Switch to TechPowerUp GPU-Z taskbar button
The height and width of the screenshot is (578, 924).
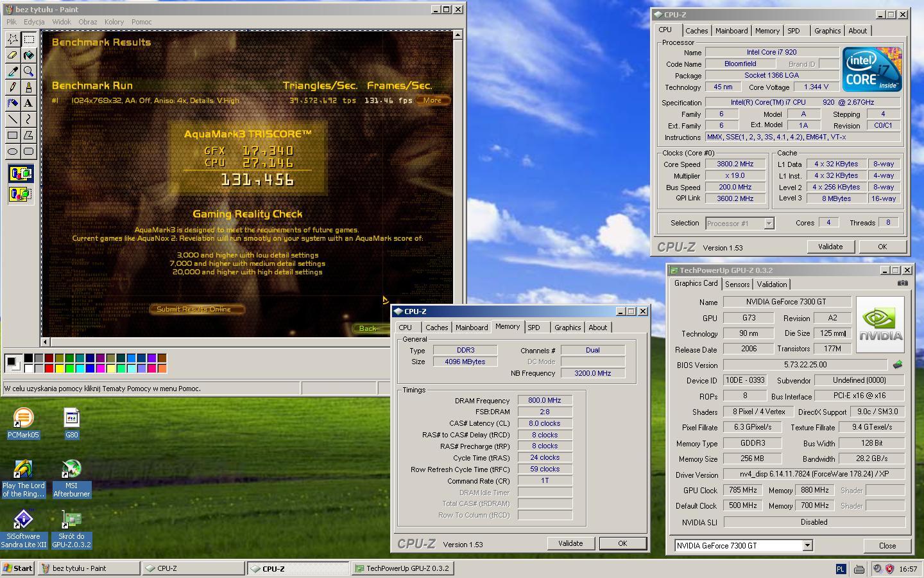coord(402,568)
